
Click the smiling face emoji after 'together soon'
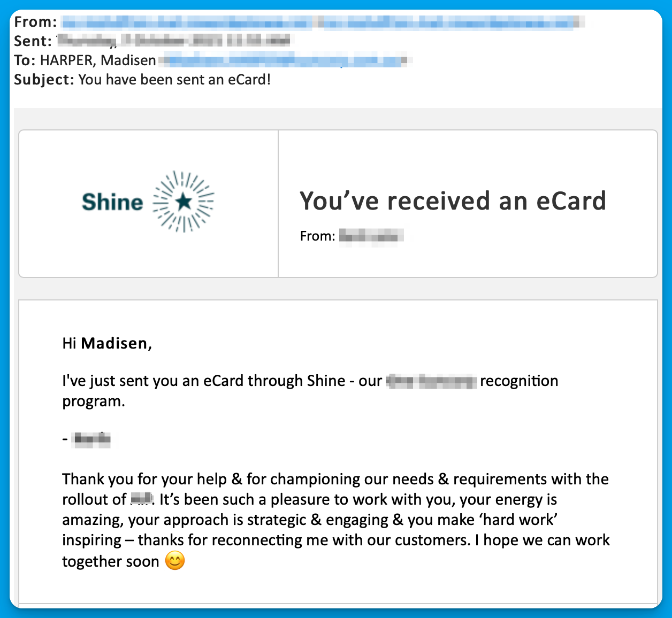click(174, 561)
